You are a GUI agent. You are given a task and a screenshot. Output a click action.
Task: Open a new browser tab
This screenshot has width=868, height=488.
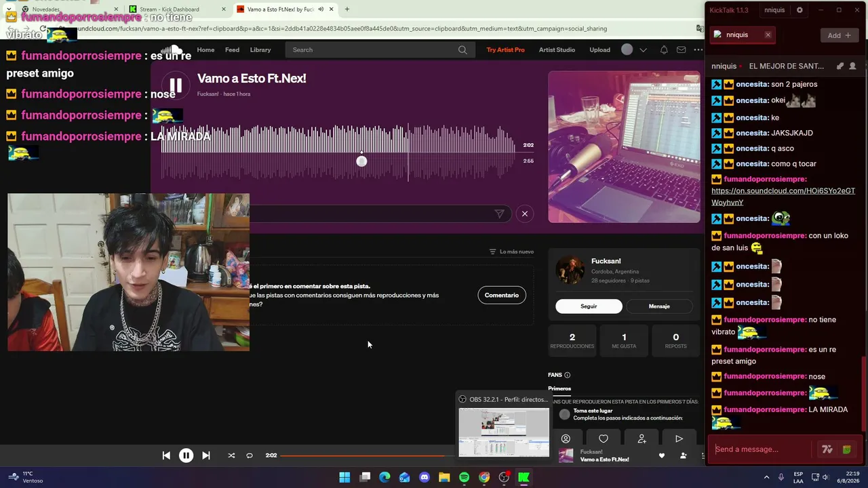click(x=347, y=9)
